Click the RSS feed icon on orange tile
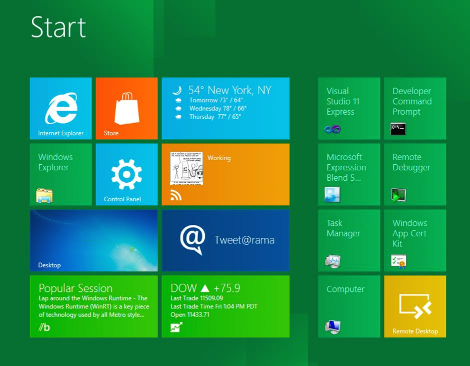 pyautogui.click(x=176, y=195)
